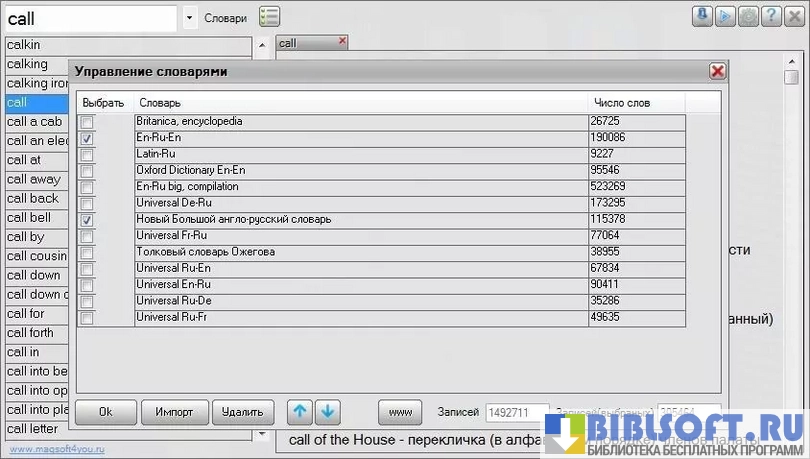Open settings via the gear icon
Viewport: 810px width, 459px height.
click(747, 16)
